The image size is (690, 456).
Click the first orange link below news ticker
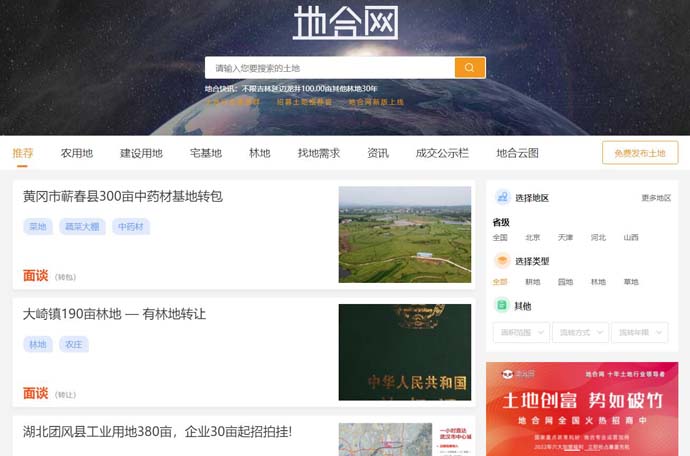233,102
